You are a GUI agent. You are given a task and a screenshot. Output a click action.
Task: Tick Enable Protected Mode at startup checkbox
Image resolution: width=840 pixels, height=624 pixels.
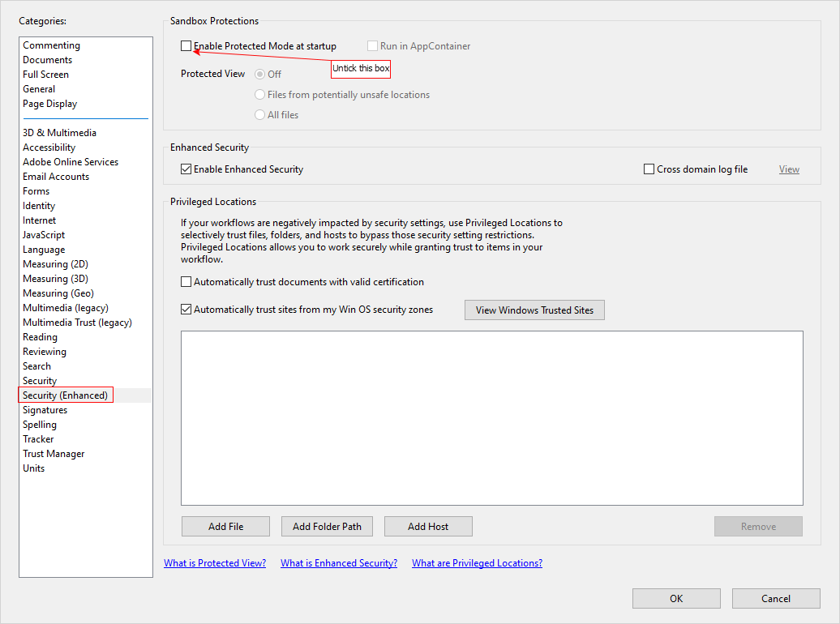click(x=186, y=46)
